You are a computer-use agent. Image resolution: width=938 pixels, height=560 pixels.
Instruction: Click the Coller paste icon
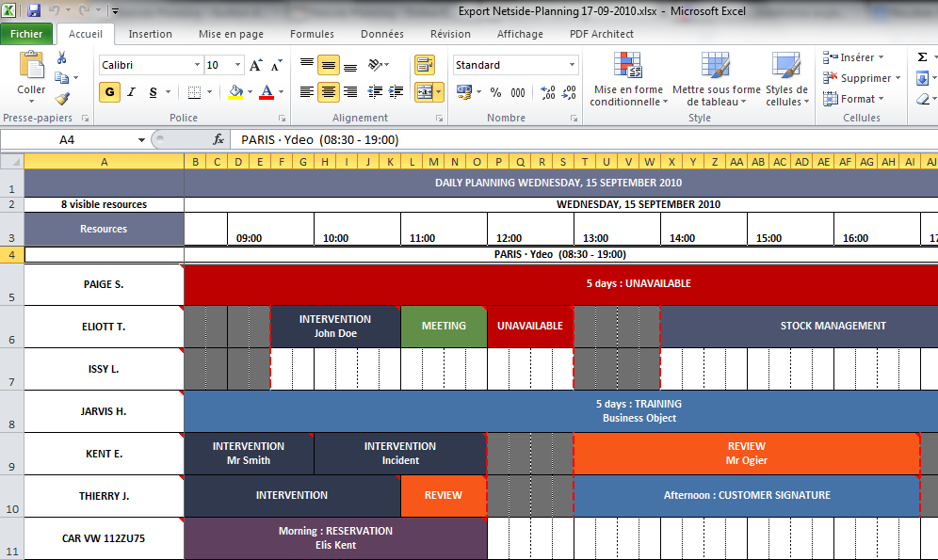pyautogui.click(x=32, y=65)
